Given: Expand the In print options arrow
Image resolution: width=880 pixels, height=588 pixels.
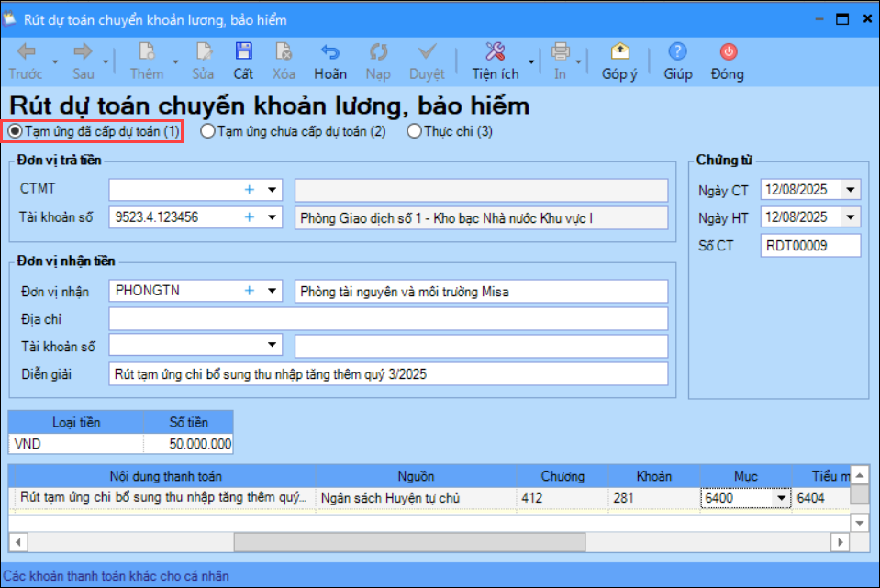Looking at the screenshot, I should pyautogui.click(x=578, y=61).
